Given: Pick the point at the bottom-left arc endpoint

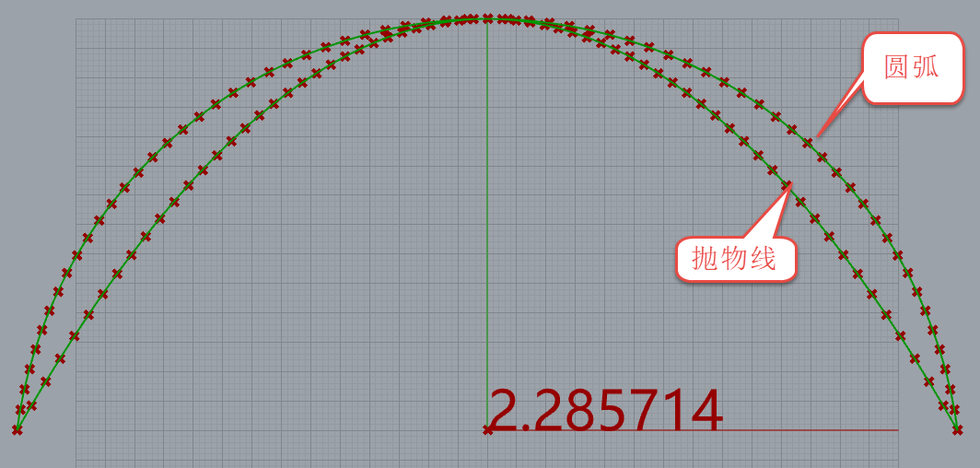Looking at the screenshot, I should tap(17, 429).
